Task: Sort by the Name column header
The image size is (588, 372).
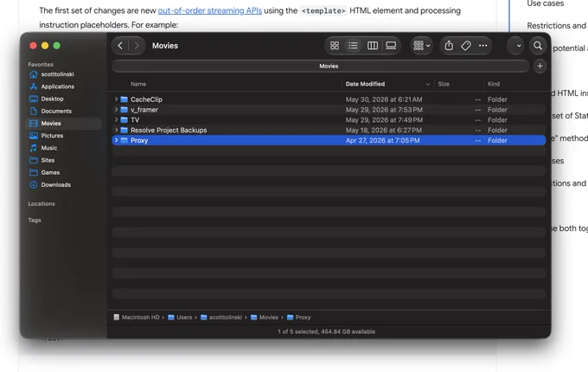Action: point(138,84)
